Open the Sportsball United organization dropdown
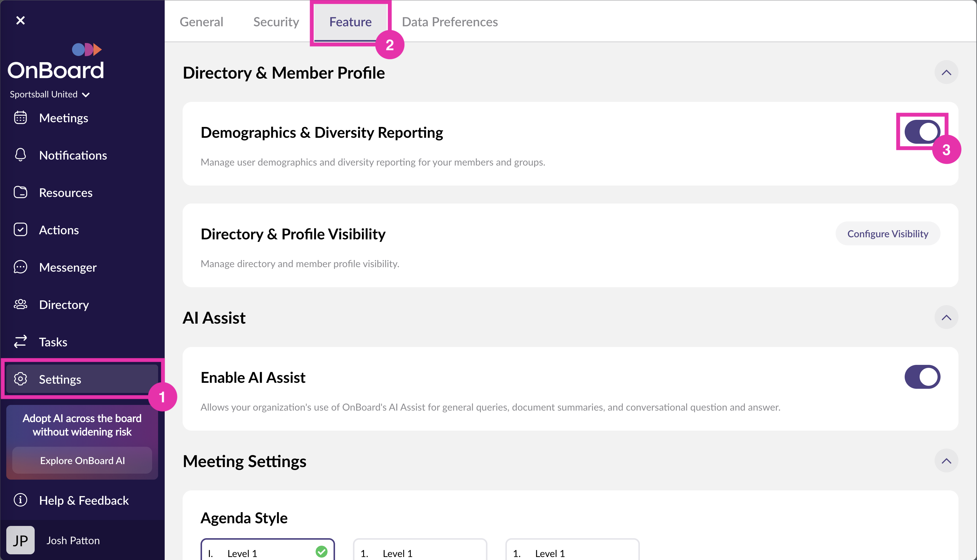The width and height of the screenshot is (977, 560). pyautogui.click(x=50, y=94)
